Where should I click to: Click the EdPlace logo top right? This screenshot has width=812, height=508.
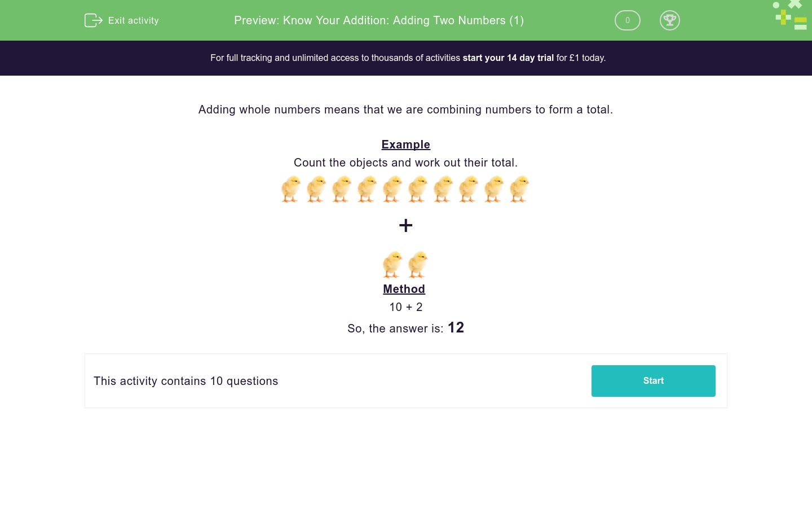click(789, 15)
